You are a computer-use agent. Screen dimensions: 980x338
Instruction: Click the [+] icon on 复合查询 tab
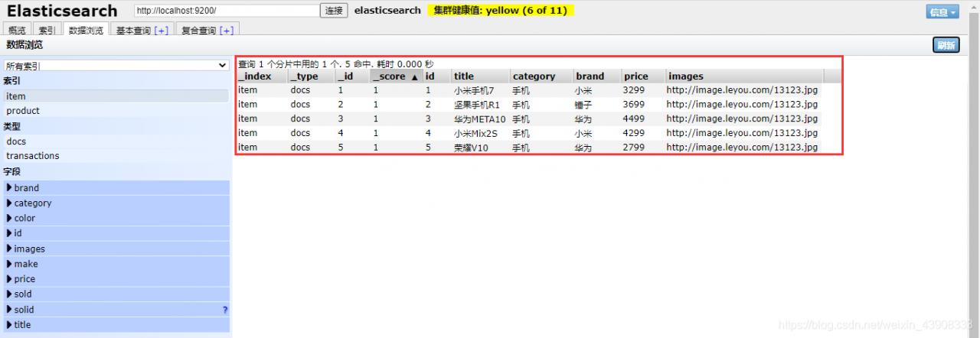227,31
